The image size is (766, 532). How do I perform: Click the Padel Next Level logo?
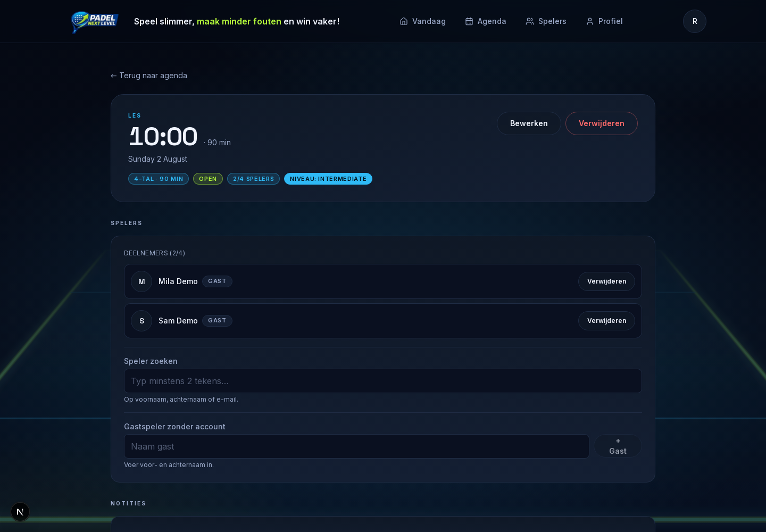(x=95, y=21)
